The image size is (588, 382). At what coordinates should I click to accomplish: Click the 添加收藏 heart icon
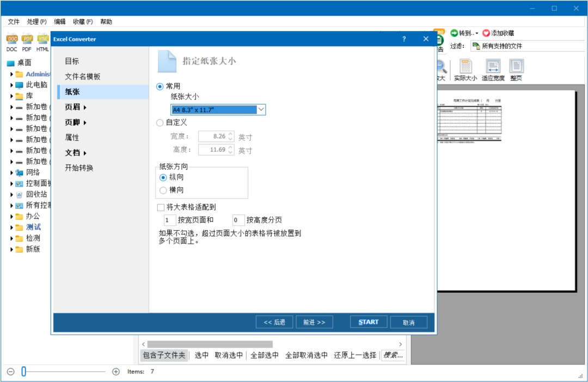click(x=486, y=33)
